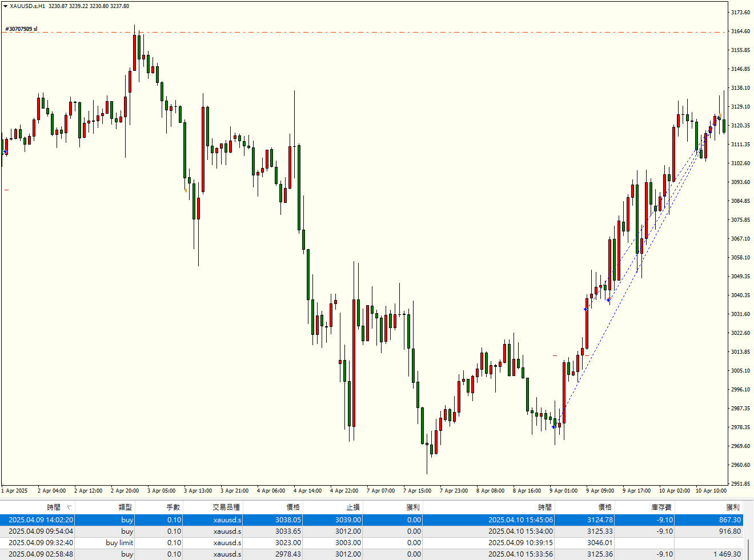The width and height of the screenshot is (754, 560).
Task: Click the 7 Apr 15:00 time axis label
Action: pos(417,491)
